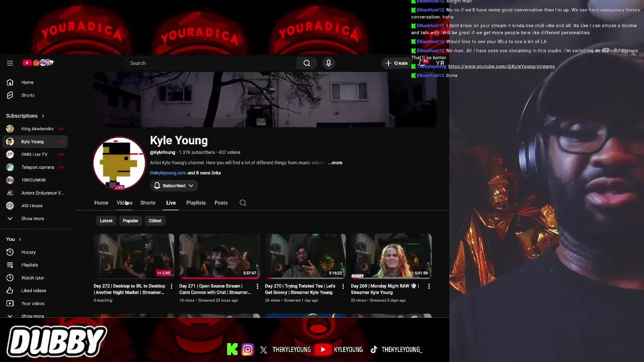Open the youtube.com/@KyleYoung/streams chat link

coord(501,66)
